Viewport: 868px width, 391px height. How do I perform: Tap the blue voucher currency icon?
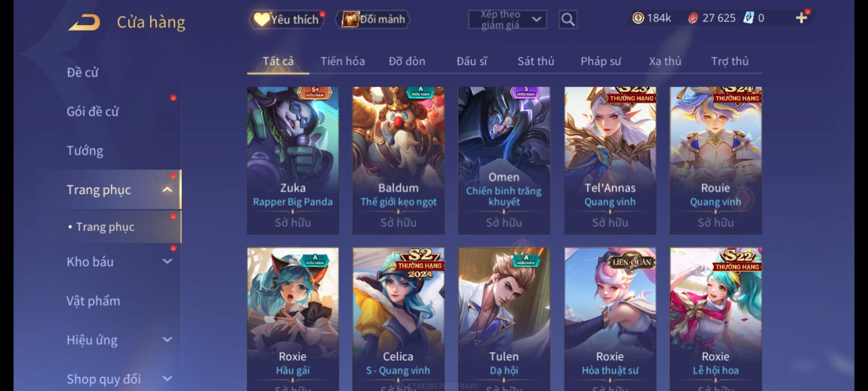pos(748,18)
